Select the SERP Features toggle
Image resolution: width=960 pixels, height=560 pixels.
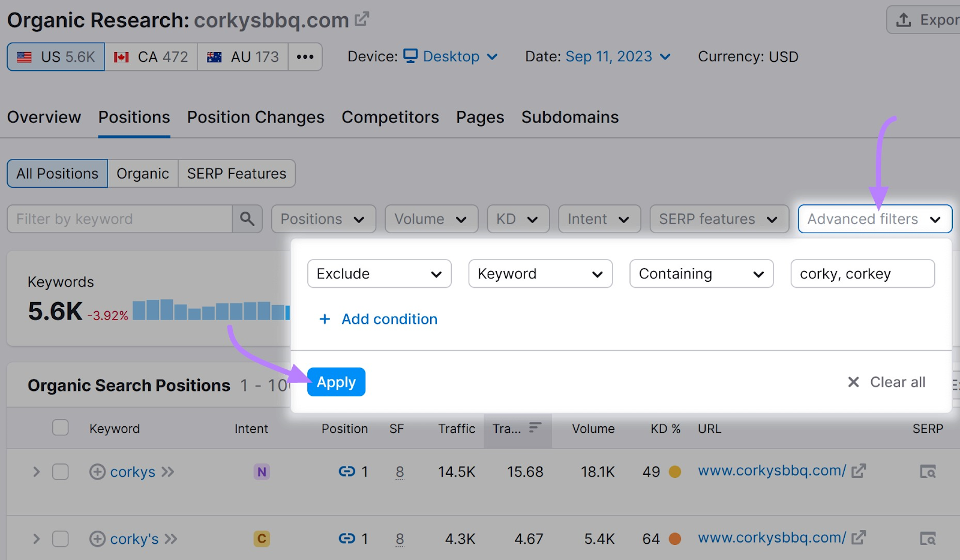[x=236, y=173]
